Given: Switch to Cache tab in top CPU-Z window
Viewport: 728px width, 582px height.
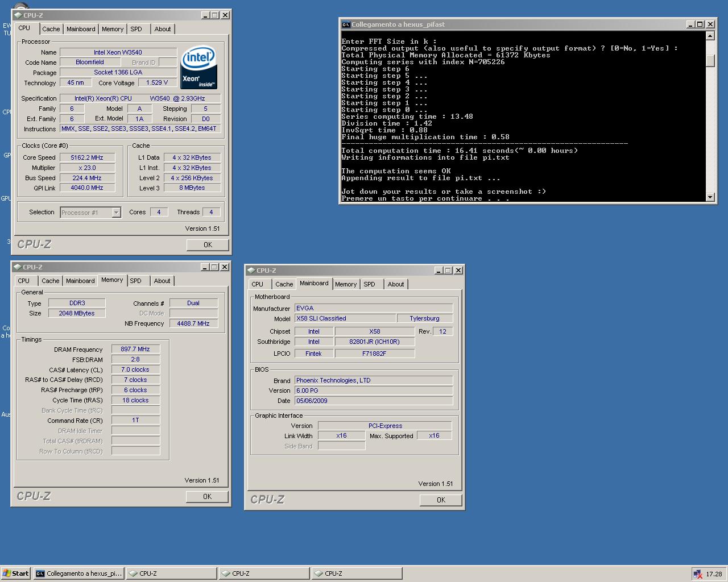Looking at the screenshot, I should point(51,29).
